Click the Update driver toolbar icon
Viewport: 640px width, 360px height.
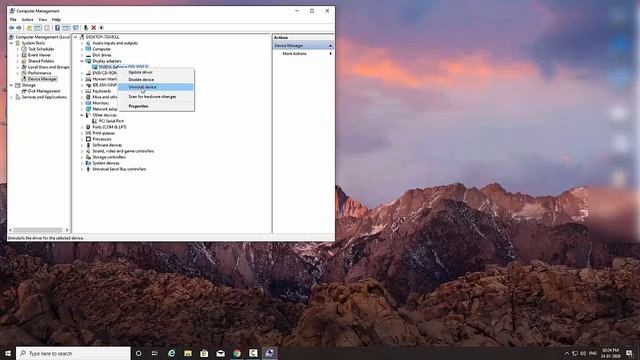pos(86,28)
